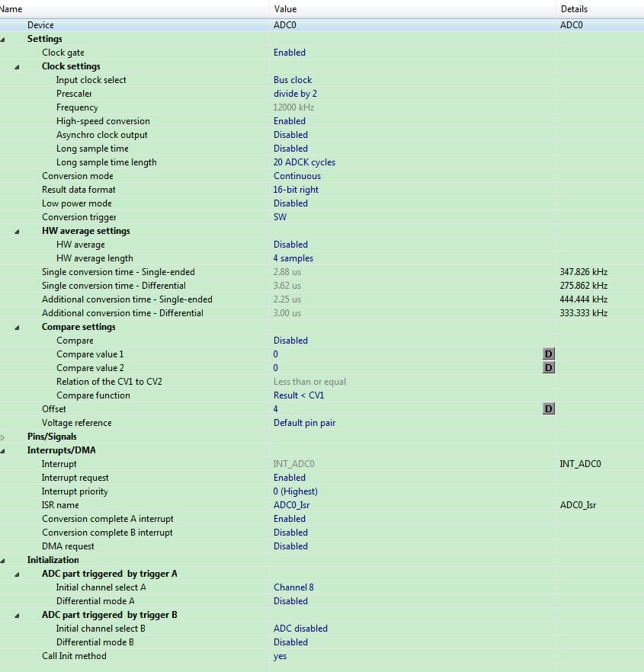644x672 pixels.
Task: Click the Long sample time Disabled value
Action: pos(290,149)
